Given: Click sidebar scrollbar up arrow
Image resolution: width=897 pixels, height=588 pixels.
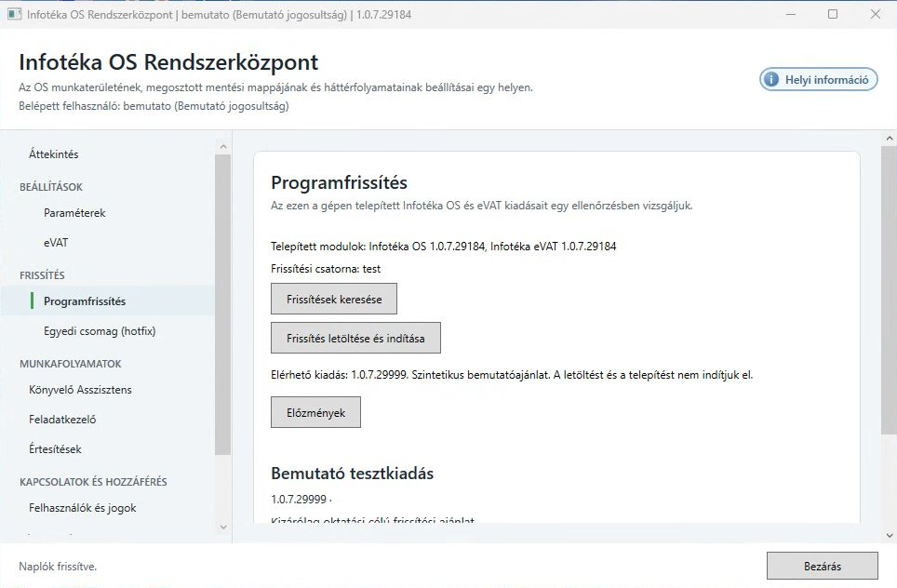Looking at the screenshot, I should pos(223,147).
